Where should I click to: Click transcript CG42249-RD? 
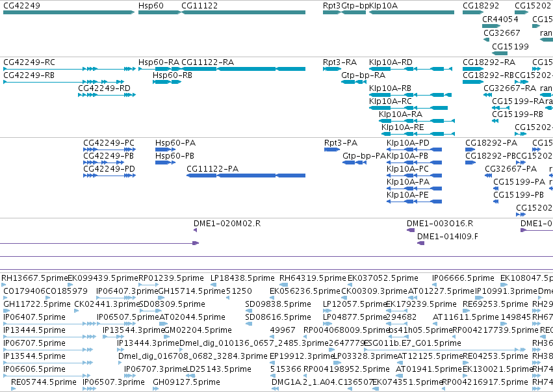[107, 95]
